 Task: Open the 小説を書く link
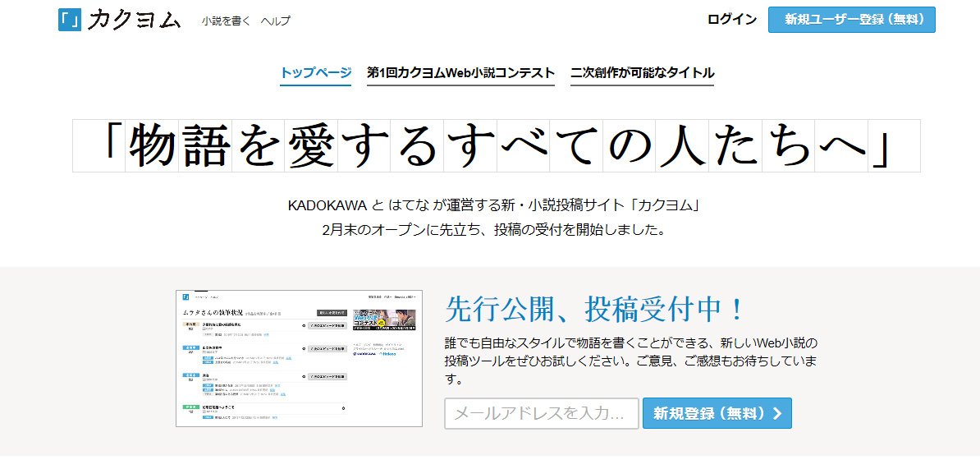point(226,21)
